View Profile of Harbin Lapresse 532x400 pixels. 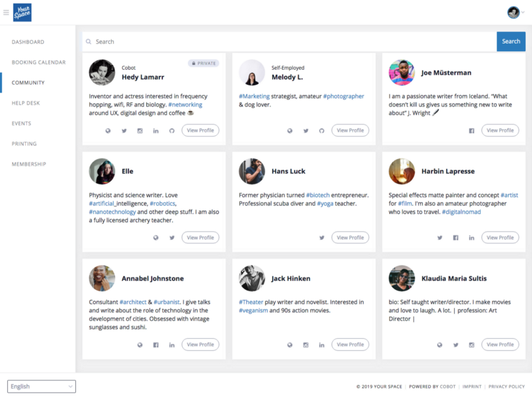(x=500, y=238)
